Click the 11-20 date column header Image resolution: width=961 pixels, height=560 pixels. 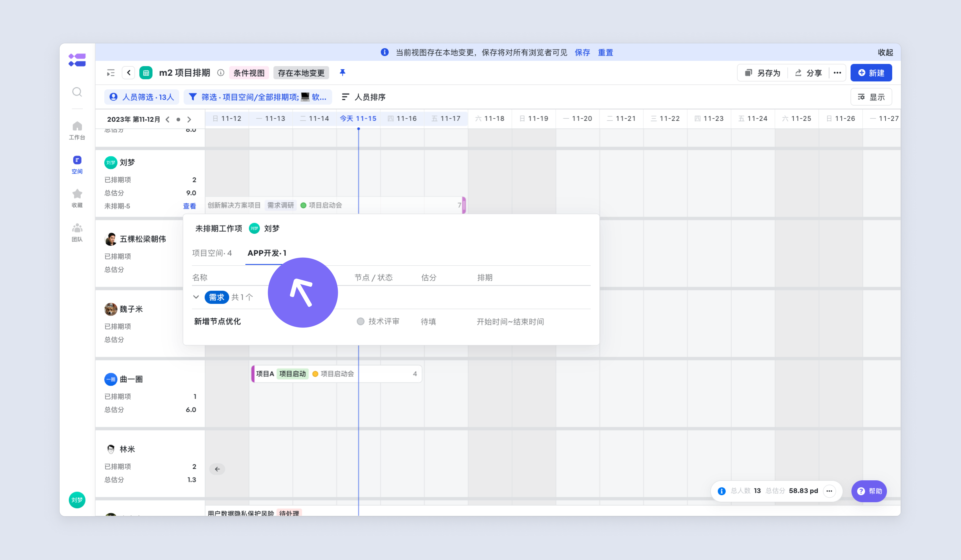coord(577,118)
